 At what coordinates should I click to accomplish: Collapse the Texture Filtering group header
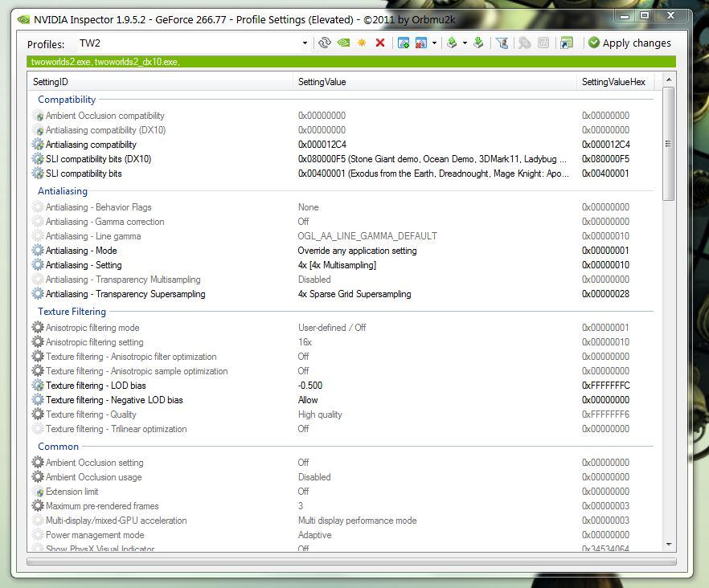pyautogui.click(x=72, y=312)
